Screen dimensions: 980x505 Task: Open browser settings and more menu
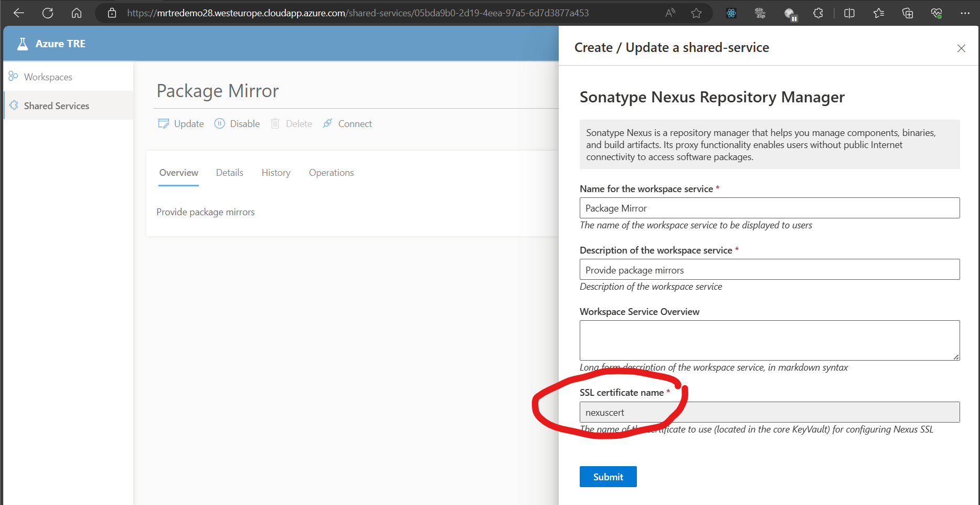(x=965, y=13)
